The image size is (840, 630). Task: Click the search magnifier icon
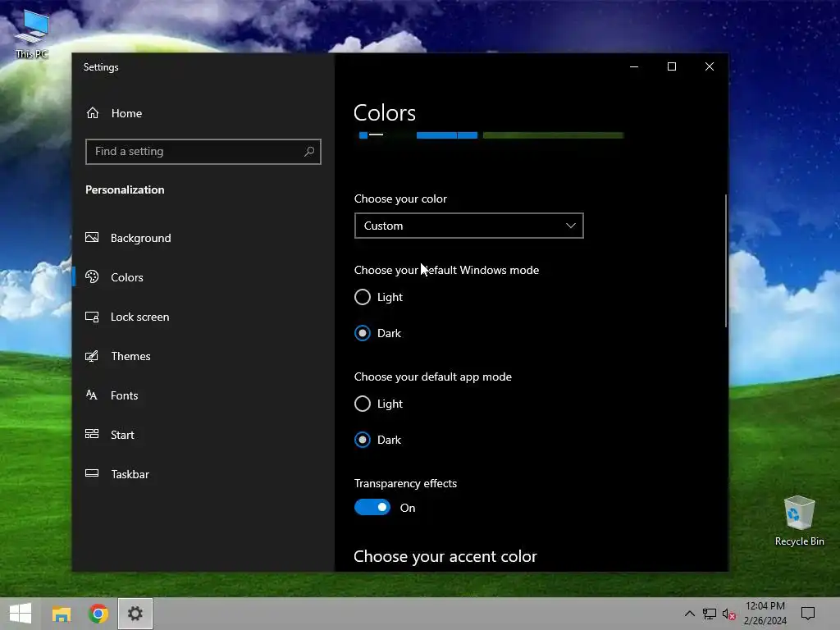point(309,152)
